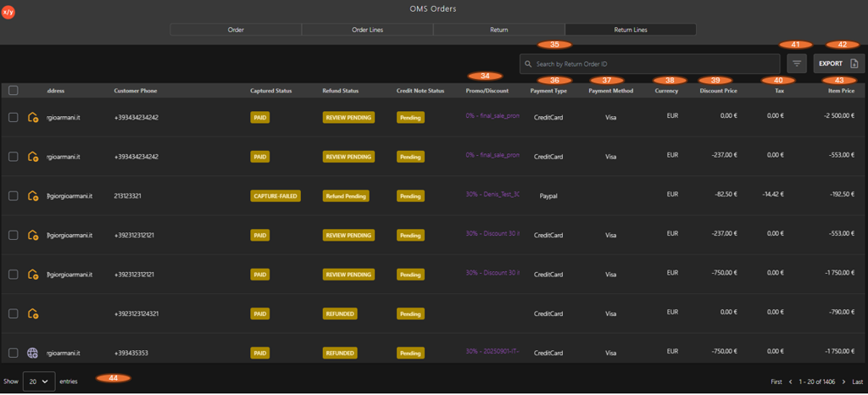Switch to the Order tab

[x=236, y=30]
